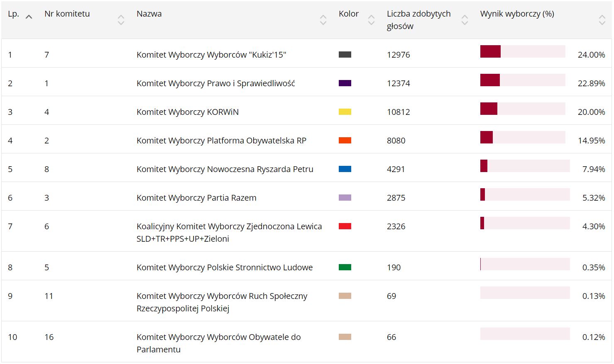Click vote count 66 for Obywatele do Parlamentu

(391, 337)
